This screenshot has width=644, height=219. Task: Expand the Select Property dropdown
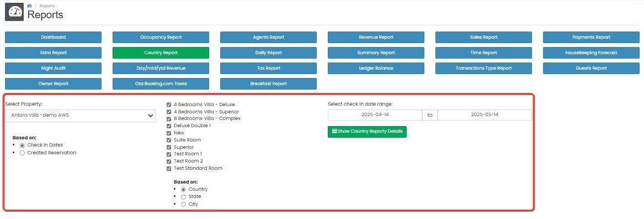pos(80,116)
